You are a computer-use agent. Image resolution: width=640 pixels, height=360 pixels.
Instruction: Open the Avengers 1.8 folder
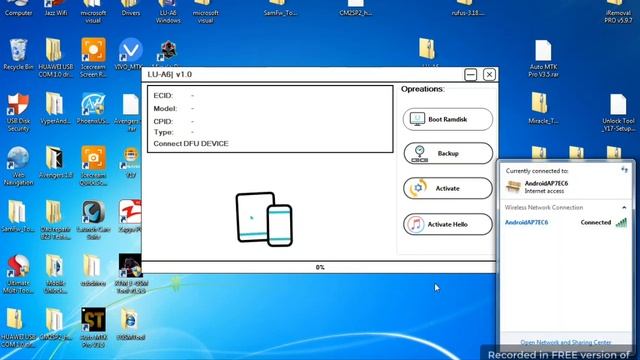[56, 163]
